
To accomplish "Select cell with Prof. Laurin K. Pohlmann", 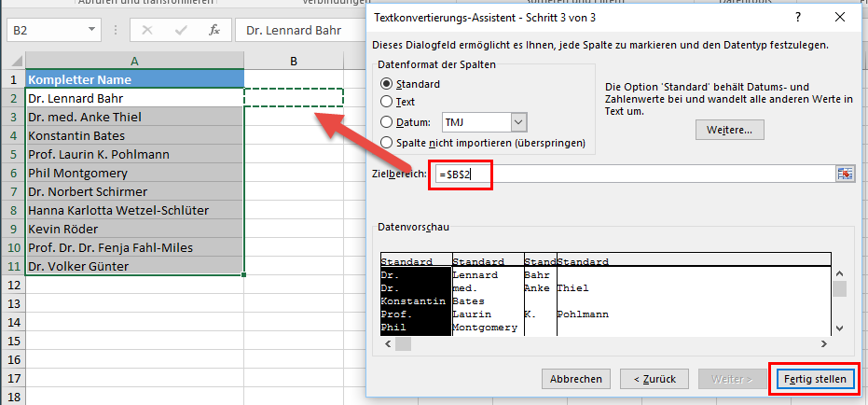I will click(135, 154).
